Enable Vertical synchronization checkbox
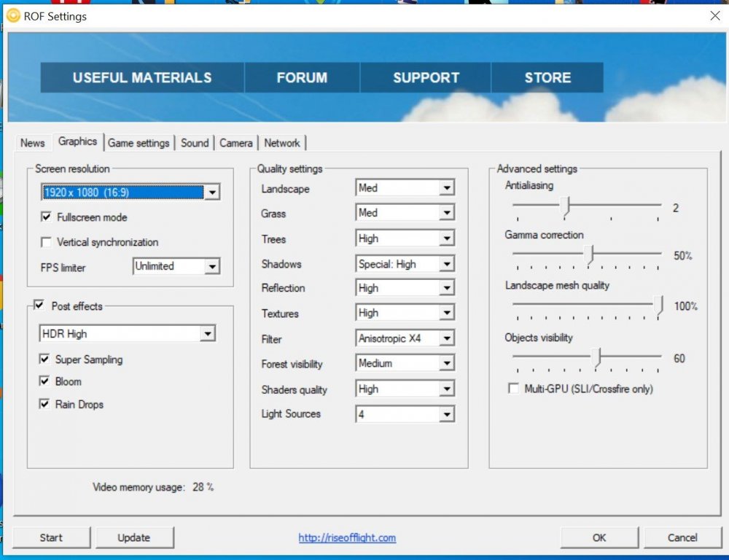729x560 pixels. [x=47, y=242]
